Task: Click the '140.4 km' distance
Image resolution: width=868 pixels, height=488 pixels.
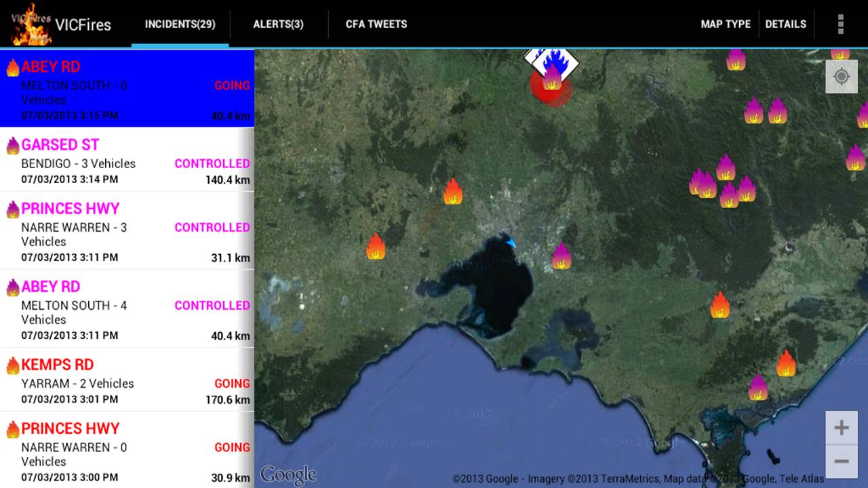Action: point(228,180)
